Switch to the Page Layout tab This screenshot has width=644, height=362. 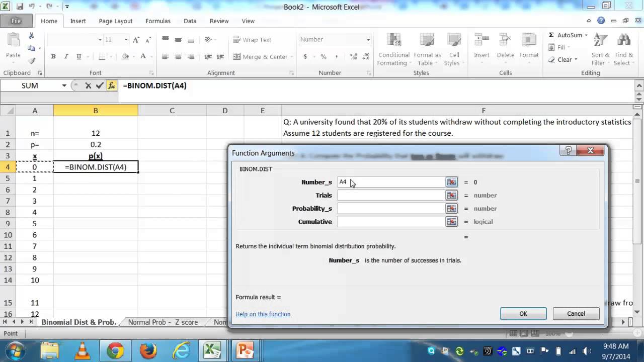click(116, 21)
